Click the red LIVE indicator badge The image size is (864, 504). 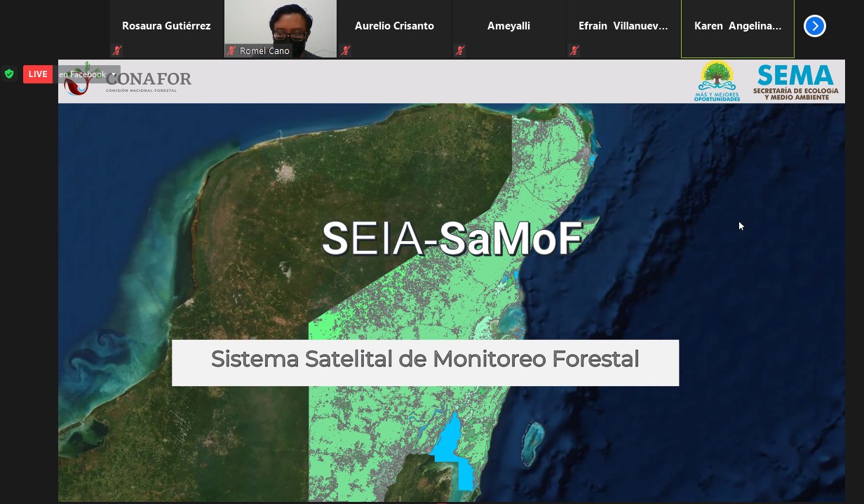click(38, 74)
